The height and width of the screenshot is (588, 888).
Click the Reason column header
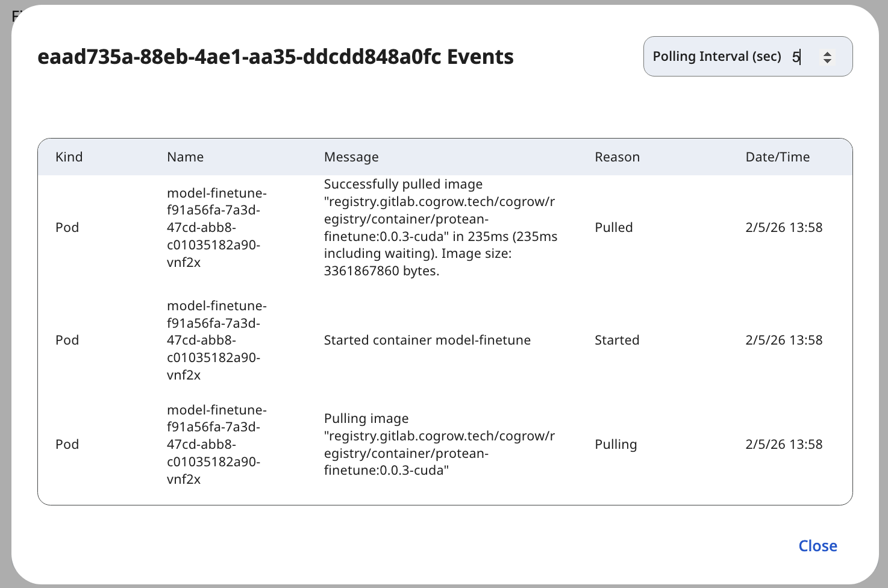coord(617,157)
